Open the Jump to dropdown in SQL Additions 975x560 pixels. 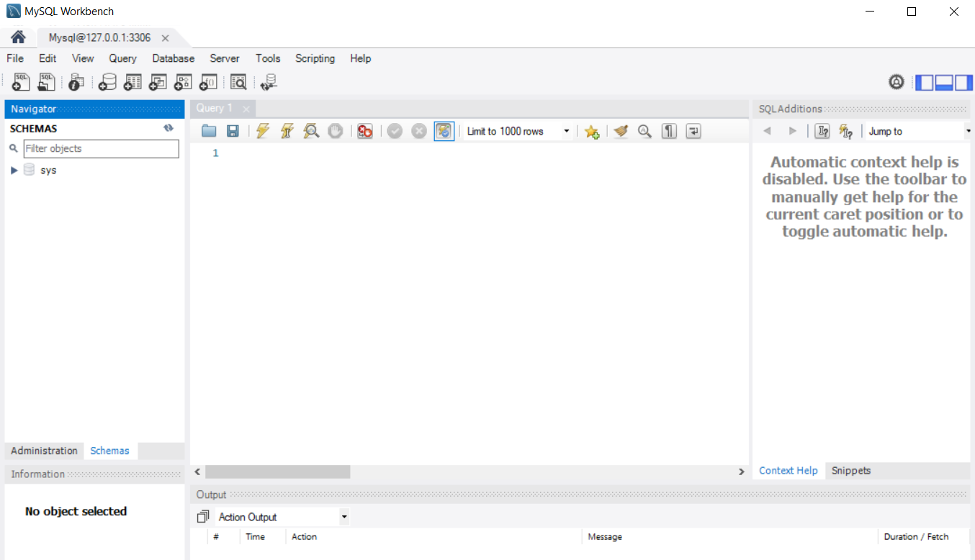pos(968,131)
